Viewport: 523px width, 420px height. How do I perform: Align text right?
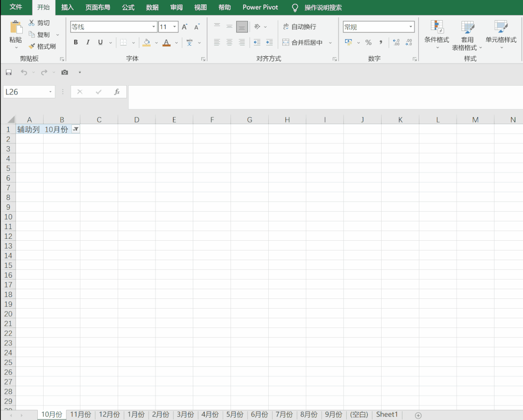[242, 42]
